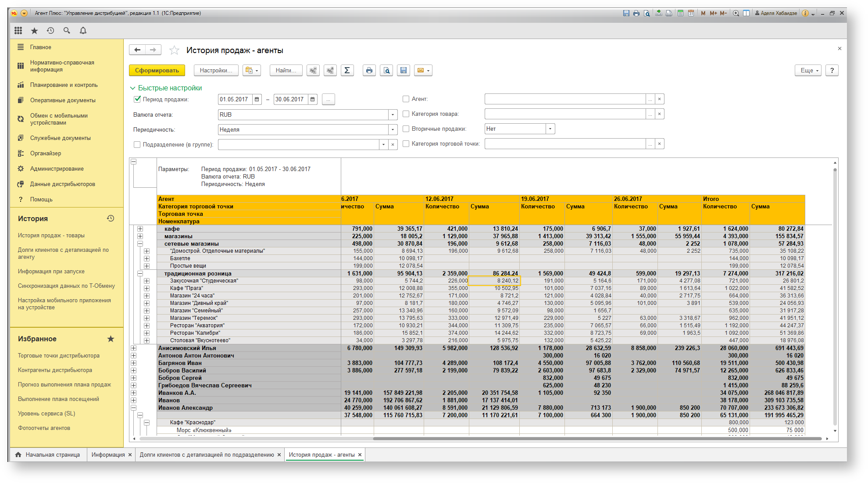
Task: Clear Категория товара field with x button
Action: 659,114
